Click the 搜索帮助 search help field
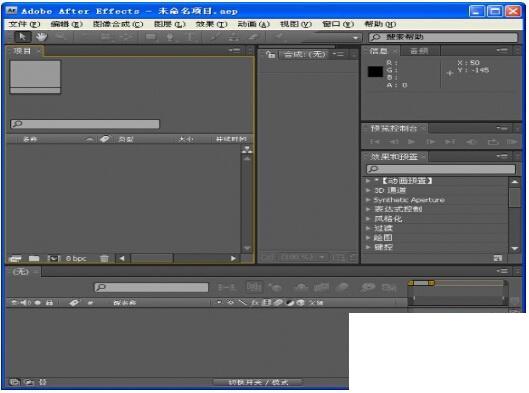Image resolution: width=529 pixels, height=393 pixels. 443,37
